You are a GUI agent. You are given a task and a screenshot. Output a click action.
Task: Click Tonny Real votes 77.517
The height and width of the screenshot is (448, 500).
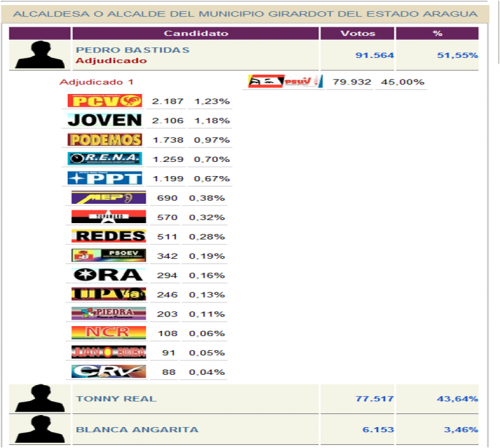(375, 399)
